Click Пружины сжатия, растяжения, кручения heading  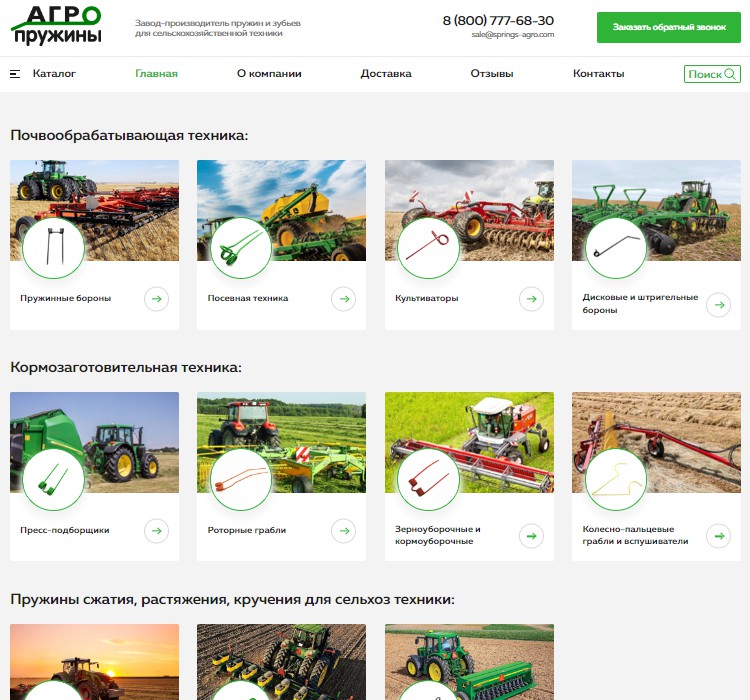pyautogui.click(x=232, y=600)
